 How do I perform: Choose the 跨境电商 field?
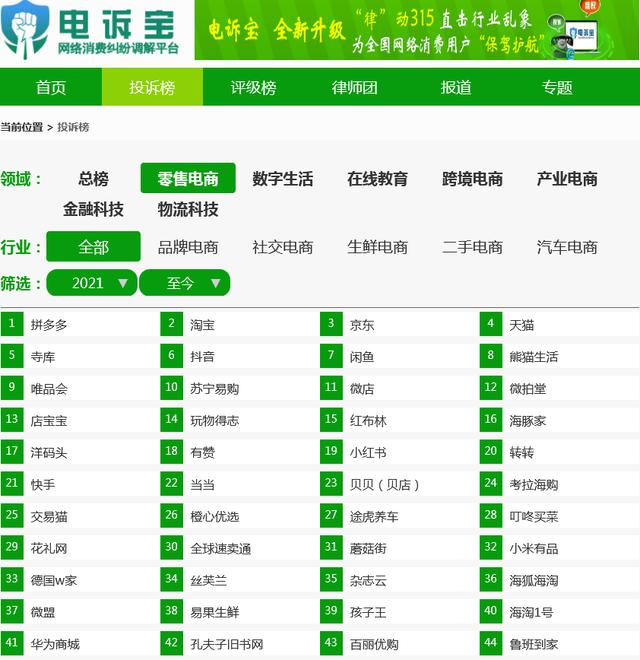point(472,178)
